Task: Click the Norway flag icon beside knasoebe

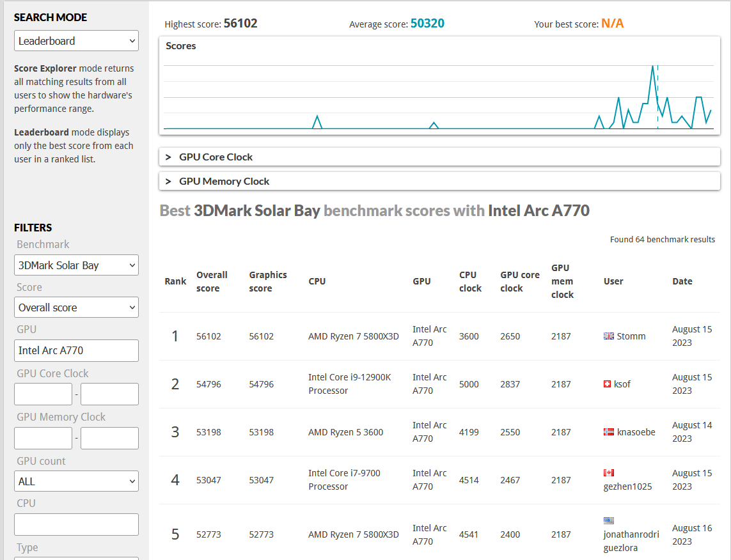Action: point(608,432)
